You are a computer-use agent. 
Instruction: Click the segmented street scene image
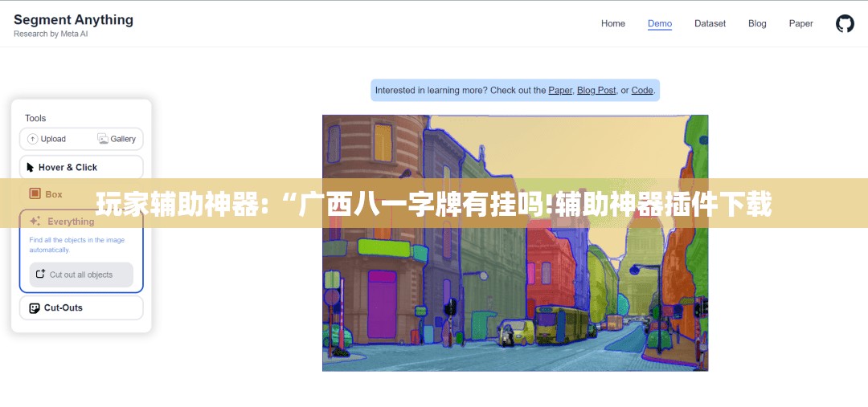coord(515,242)
